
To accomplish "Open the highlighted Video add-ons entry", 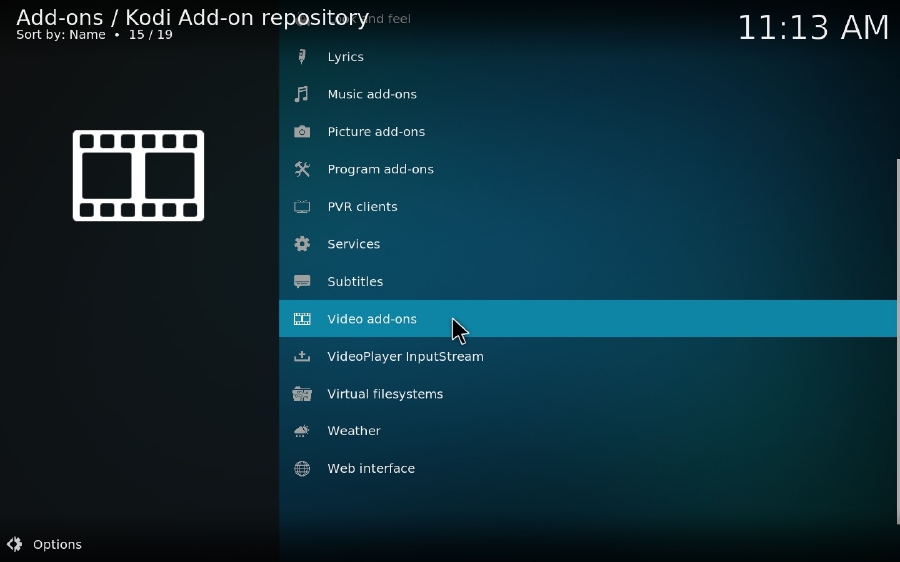I will (588, 319).
